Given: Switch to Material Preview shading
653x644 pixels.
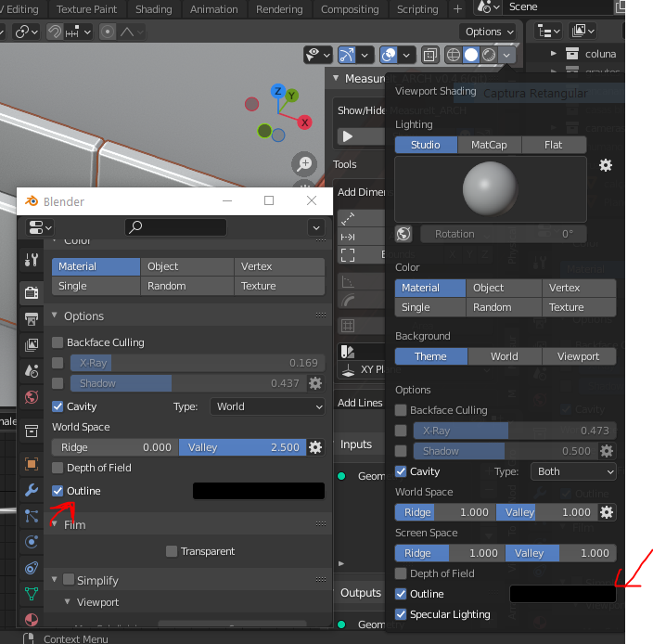Looking at the screenshot, I should click(x=489, y=55).
